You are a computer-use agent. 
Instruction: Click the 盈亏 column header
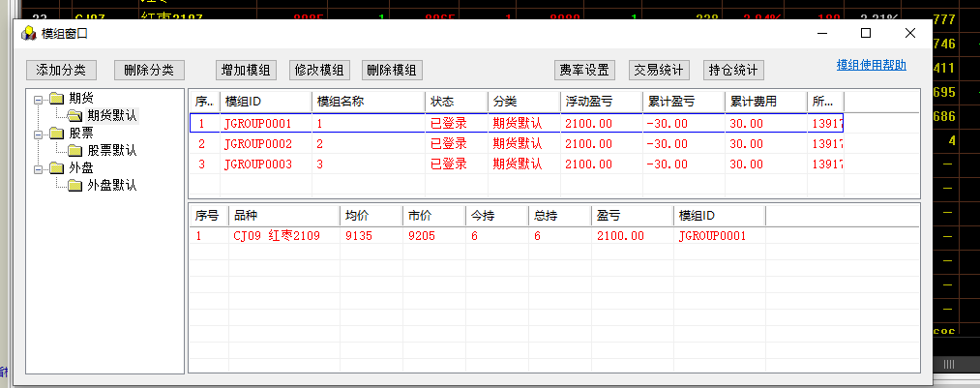pos(633,216)
